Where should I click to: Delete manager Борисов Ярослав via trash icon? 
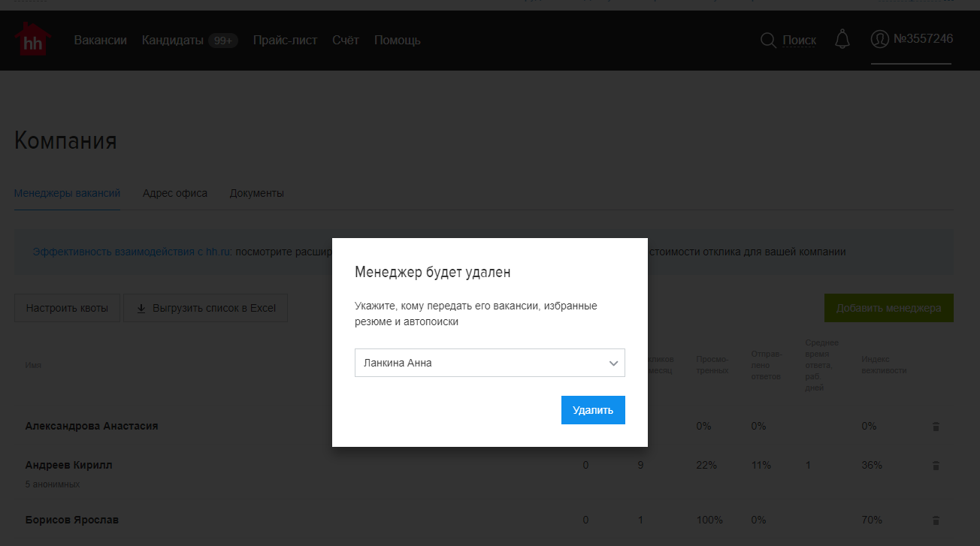tap(936, 520)
